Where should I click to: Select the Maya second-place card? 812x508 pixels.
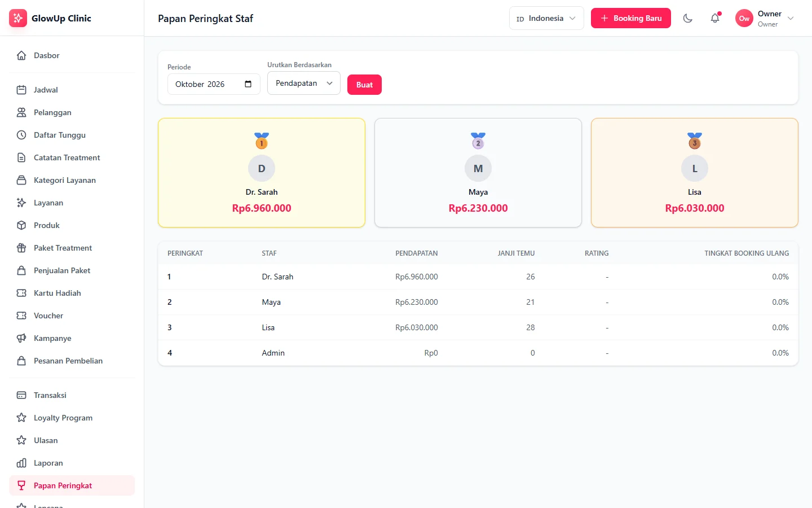click(478, 173)
